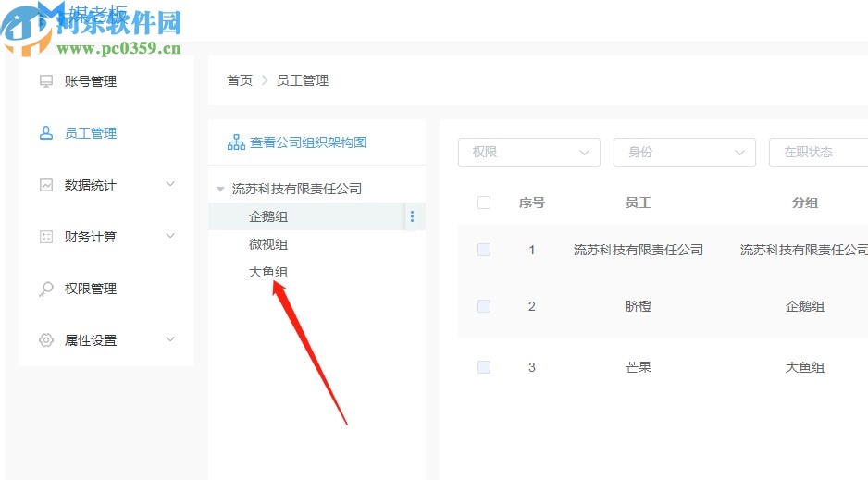Open the three-dot menu for 企鹅组
Image resolution: width=868 pixels, height=480 pixels.
click(412, 216)
